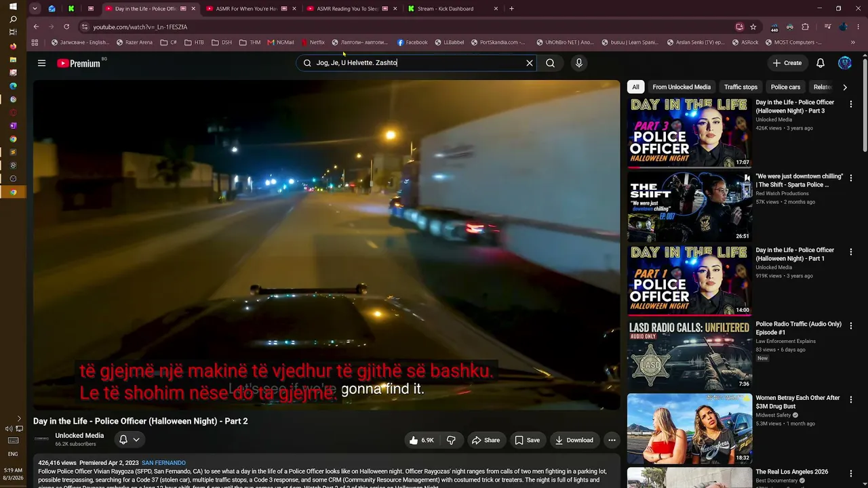Go back with browser back arrow
868x488 pixels.
[36, 26]
